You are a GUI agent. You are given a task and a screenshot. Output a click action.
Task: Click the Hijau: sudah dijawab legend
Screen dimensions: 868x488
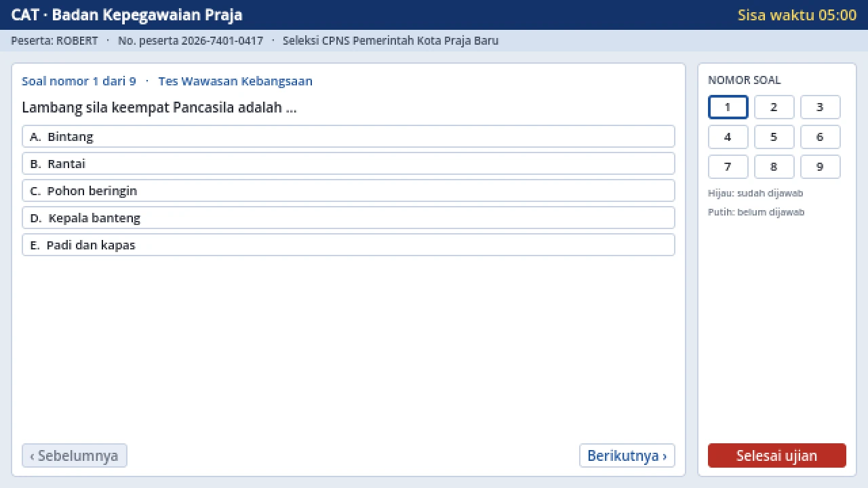(x=755, y=193)
